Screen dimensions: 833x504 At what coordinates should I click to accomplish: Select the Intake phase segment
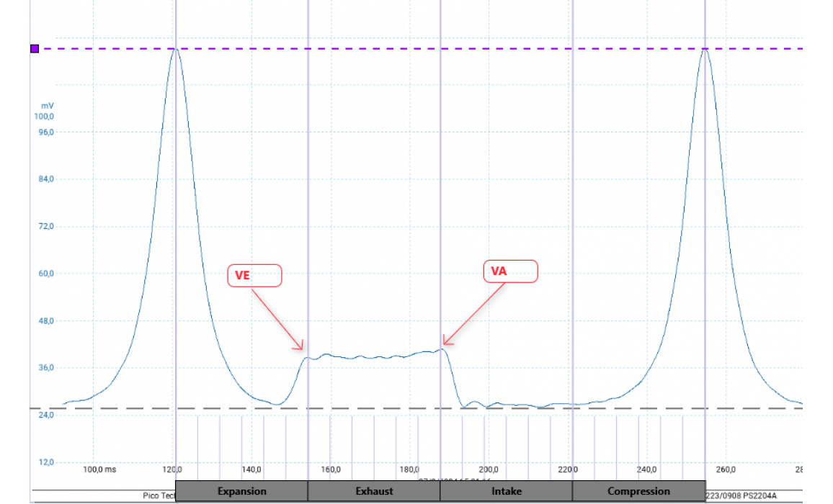506,491
